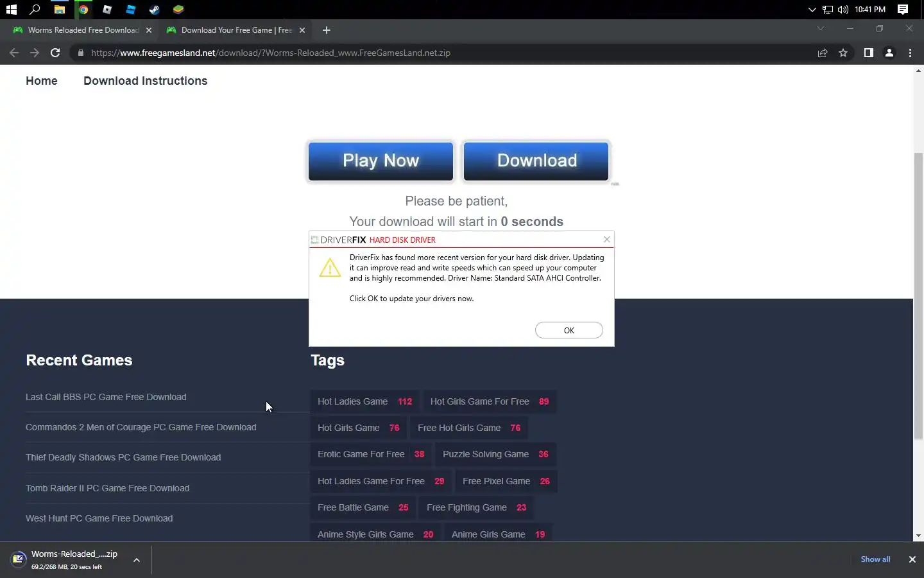Go back to the previous page
The height and width of the screenshot is (578, 924).
point(14,53)
